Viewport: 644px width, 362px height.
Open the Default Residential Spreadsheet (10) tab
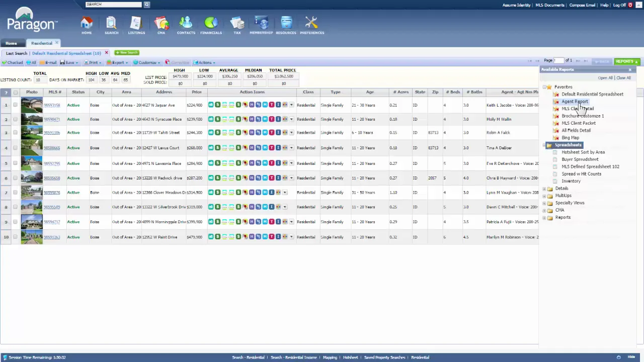tap(66, 53)
